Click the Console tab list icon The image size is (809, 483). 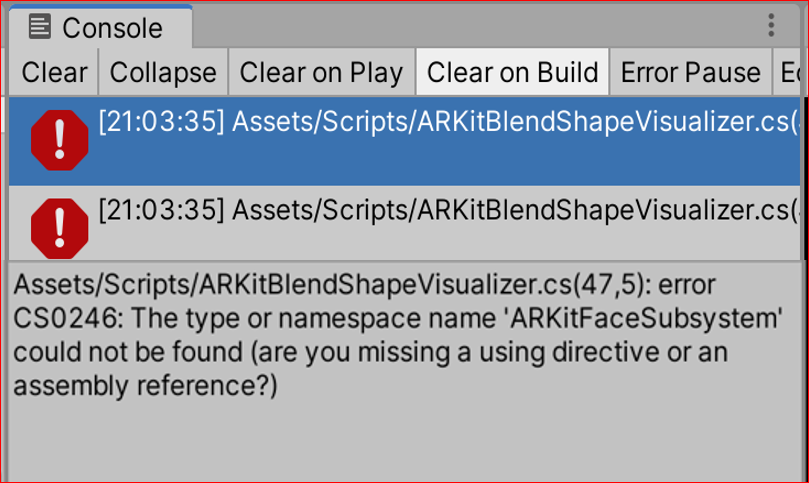click(x=41, y=27)
